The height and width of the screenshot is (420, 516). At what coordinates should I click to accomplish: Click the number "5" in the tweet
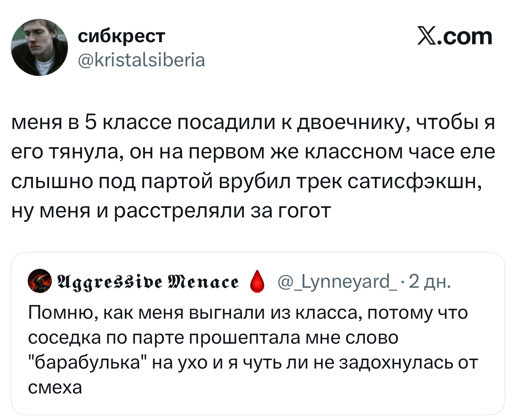point(90,123)
